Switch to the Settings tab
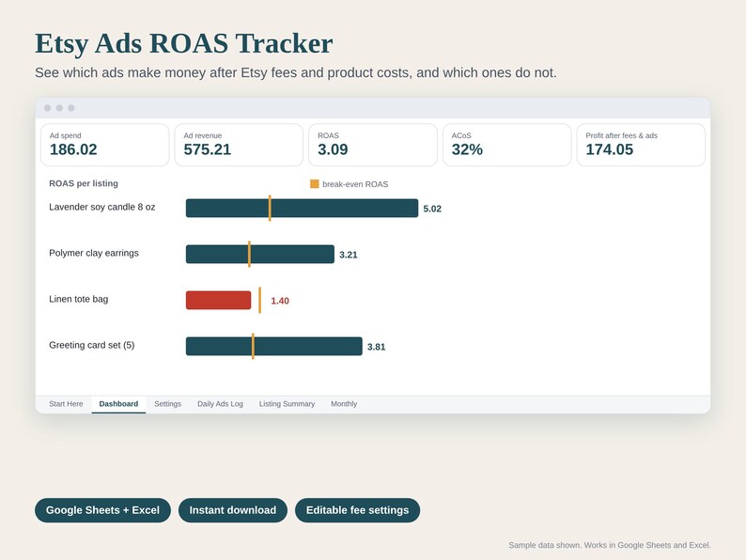 pyautogui.click(x=167, y=404)
